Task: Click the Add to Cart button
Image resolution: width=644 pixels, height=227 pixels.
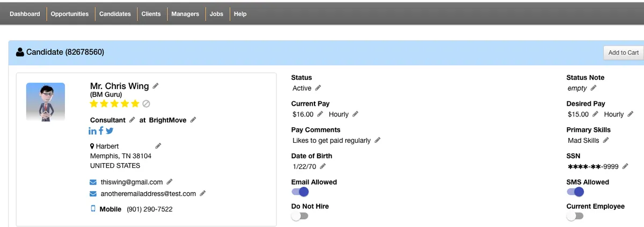Action: coord(624,53)
